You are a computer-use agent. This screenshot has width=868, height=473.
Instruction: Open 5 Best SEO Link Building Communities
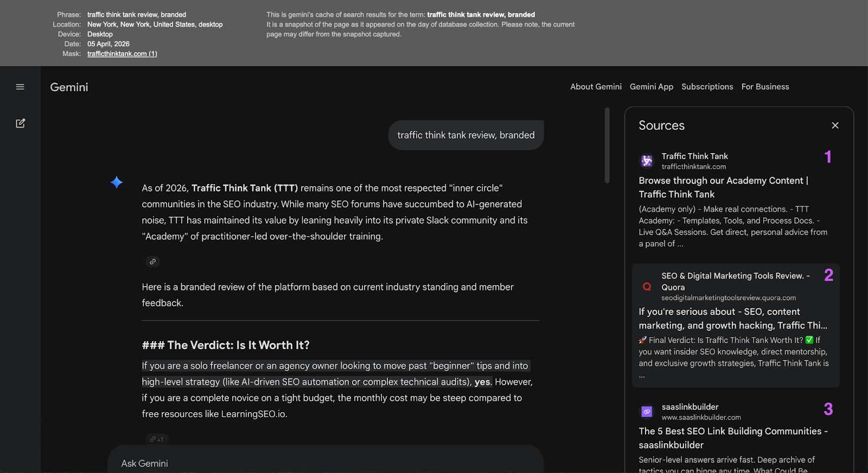pyautogui.click(x=732, y=438)
